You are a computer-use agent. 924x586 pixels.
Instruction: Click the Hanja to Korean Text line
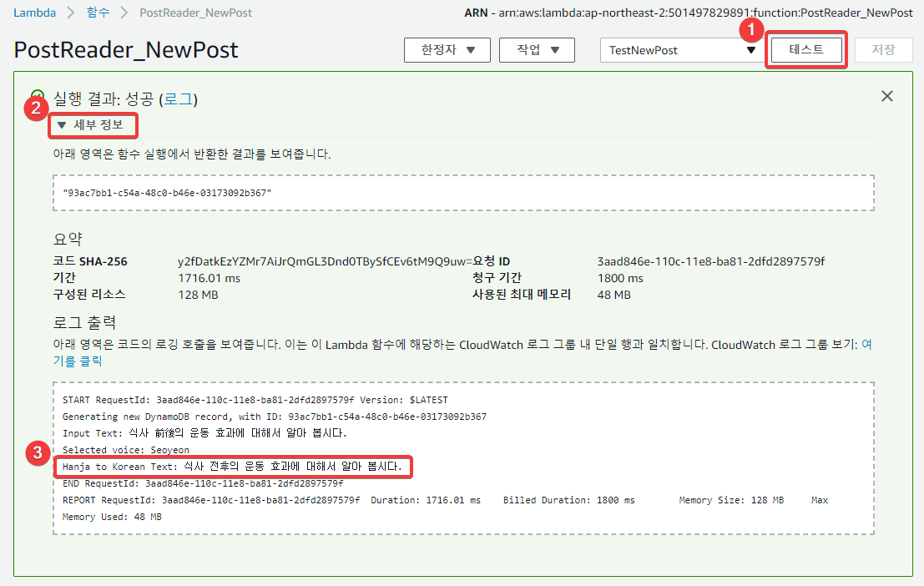click(x=232, y=467)
